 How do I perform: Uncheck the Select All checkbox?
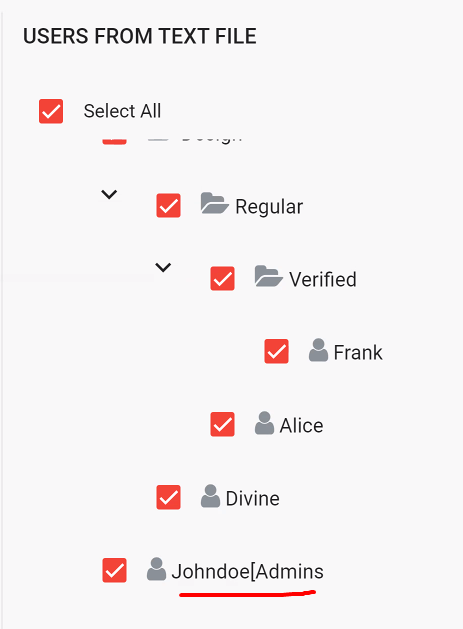click(x=51, y=111)
